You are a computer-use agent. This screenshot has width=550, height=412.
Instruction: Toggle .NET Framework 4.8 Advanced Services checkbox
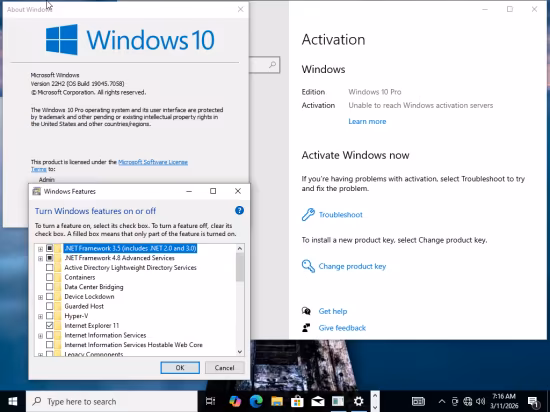49,258
